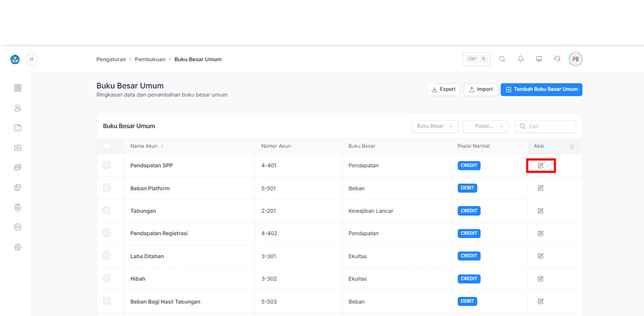
Task: Click the CREDIT badge for Pendapatan SPP
Action: click(469, 165)
